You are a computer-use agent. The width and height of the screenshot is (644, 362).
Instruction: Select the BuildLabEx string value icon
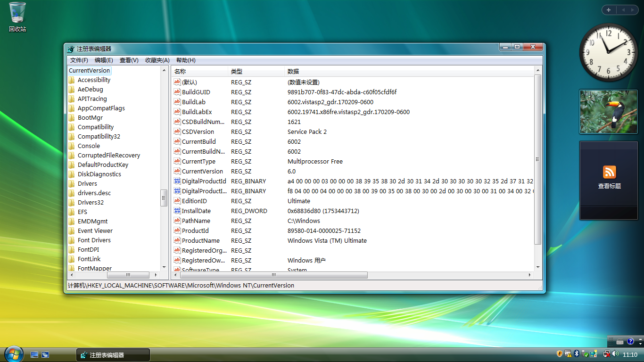pos(177,112)
